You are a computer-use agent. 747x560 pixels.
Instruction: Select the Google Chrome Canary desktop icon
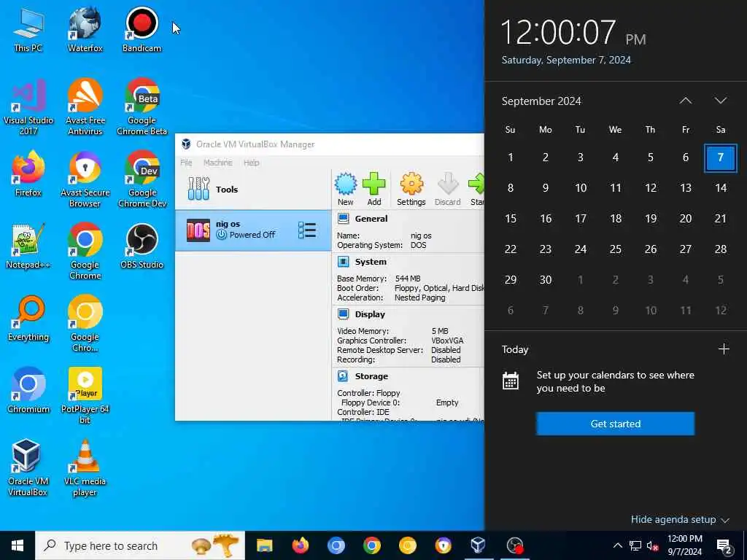(85, 324)
